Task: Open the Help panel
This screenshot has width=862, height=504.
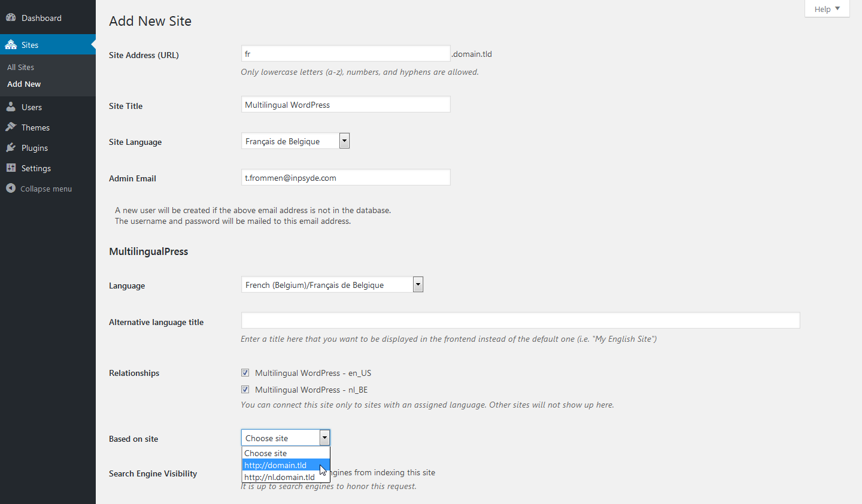Action: (826, 8)
